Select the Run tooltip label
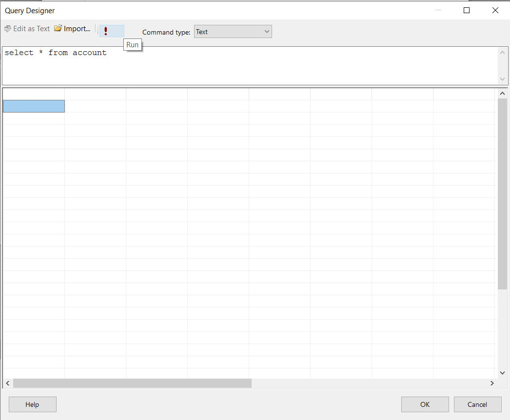 (132, 44)
